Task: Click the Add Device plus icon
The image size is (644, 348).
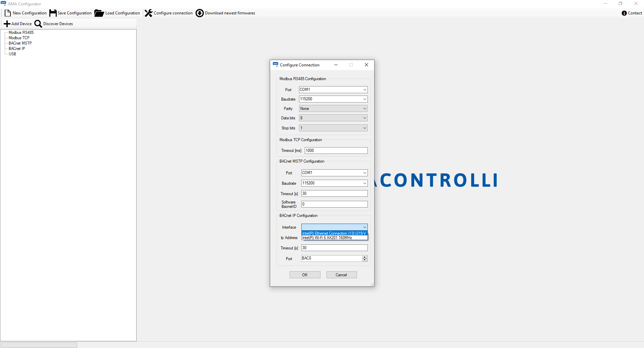Action: pyautogui.click(x=7, y=24)
